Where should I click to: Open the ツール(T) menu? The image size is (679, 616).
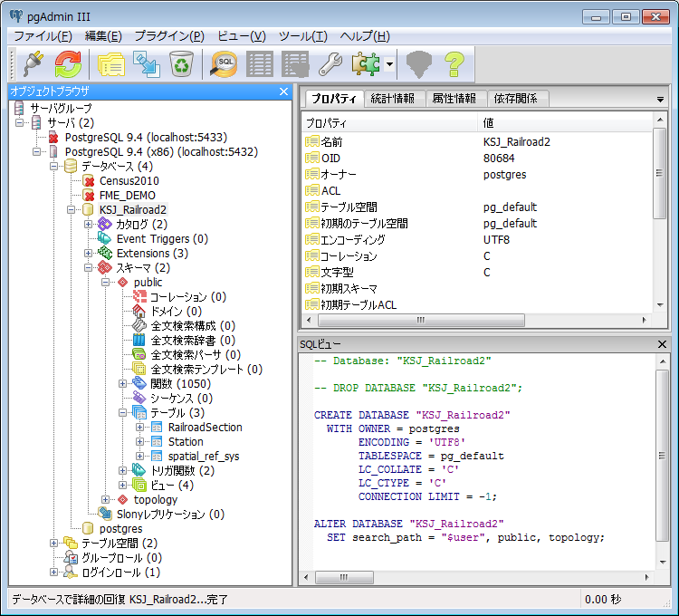coord(302,36)
